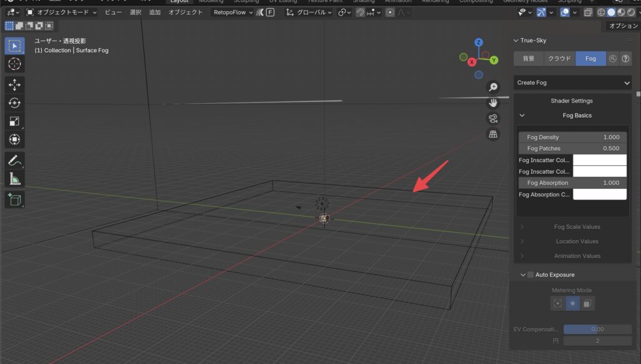This screenshot has width=641, height=364.
Task: Select the Fog tab in True-Sky
Action: click(x=590, y=59)
